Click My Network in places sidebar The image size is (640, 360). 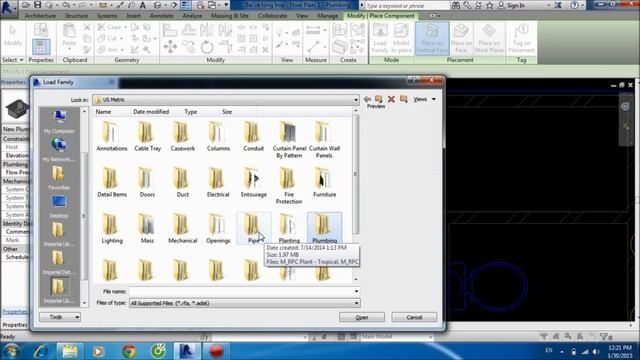click(x=59, y=149)
